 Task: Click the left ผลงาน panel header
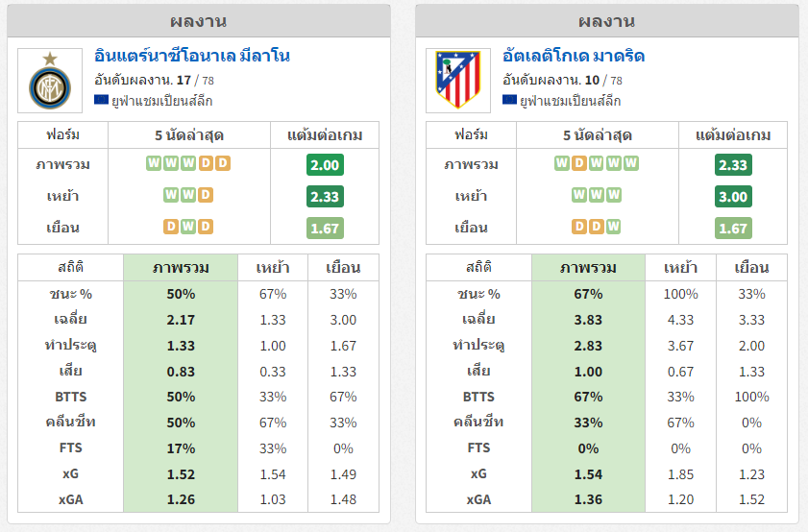coord(198,21)
